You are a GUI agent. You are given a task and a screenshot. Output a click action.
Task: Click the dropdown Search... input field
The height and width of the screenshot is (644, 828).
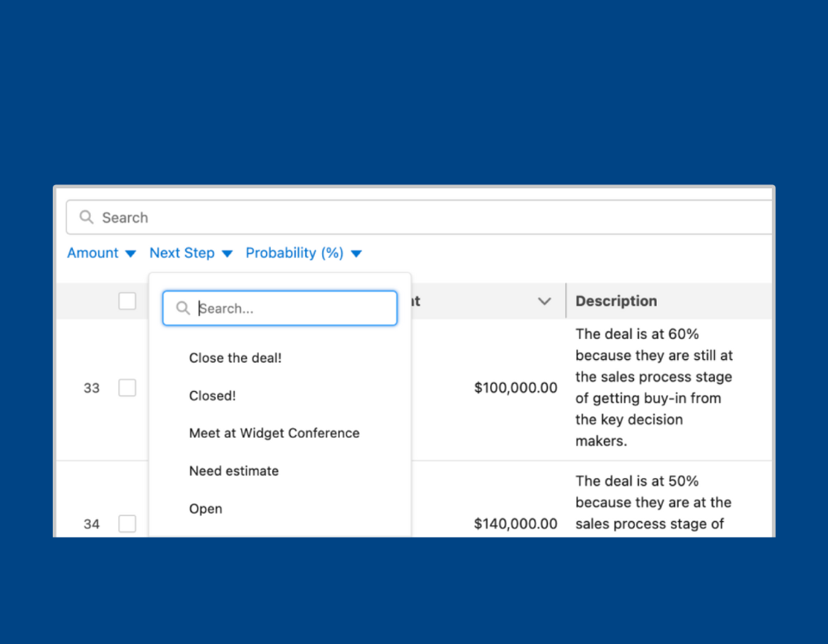click(x=280, y=308)
